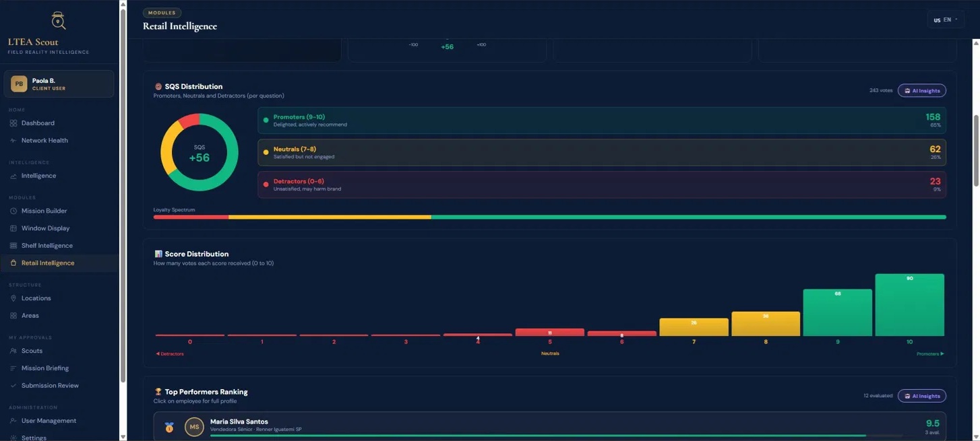Viewport: 980px width, 441px height.
Task: Click the score 10 bar
Action: pos(909,305)
